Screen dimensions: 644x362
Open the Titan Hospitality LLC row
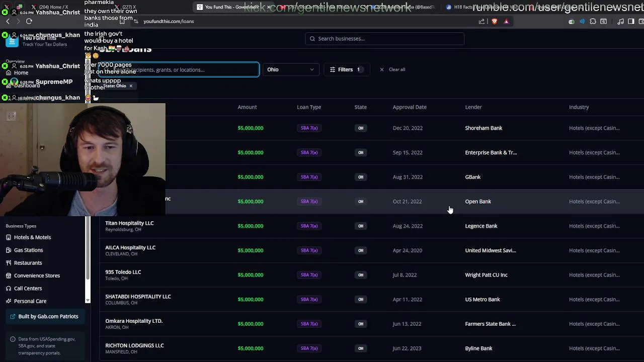point(372,226)
